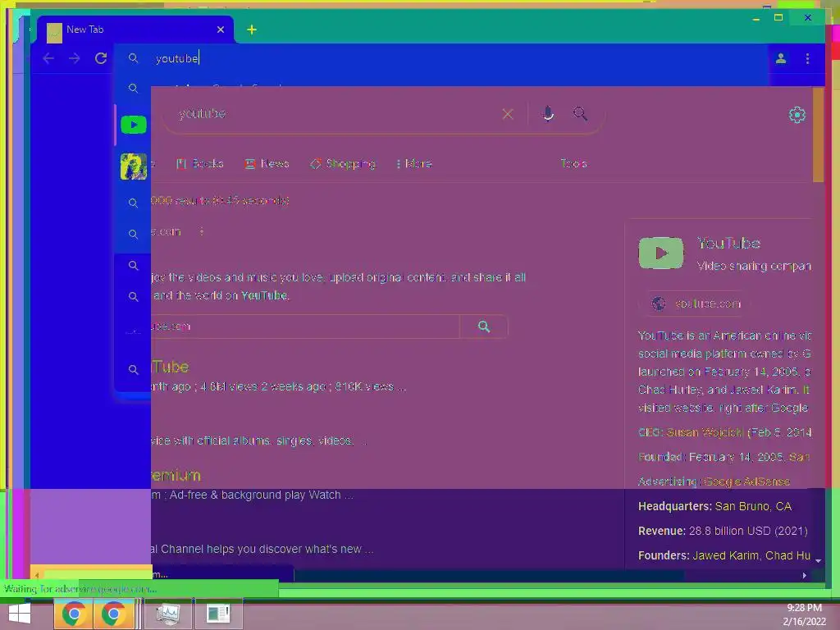Viewport: 840px width, 630px height.
Task: Click the horizontal scrollbar left arrow
Action: point(36,575)
